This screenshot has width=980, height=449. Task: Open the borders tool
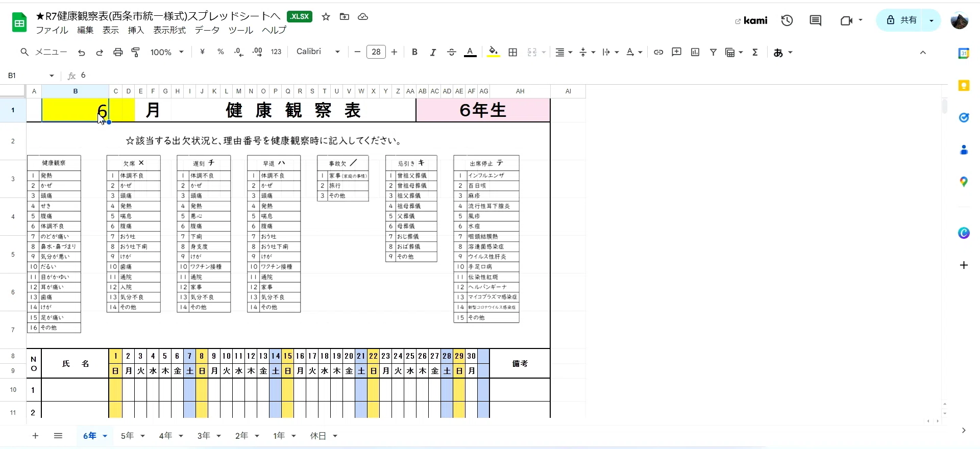click(x=513, y=52)
